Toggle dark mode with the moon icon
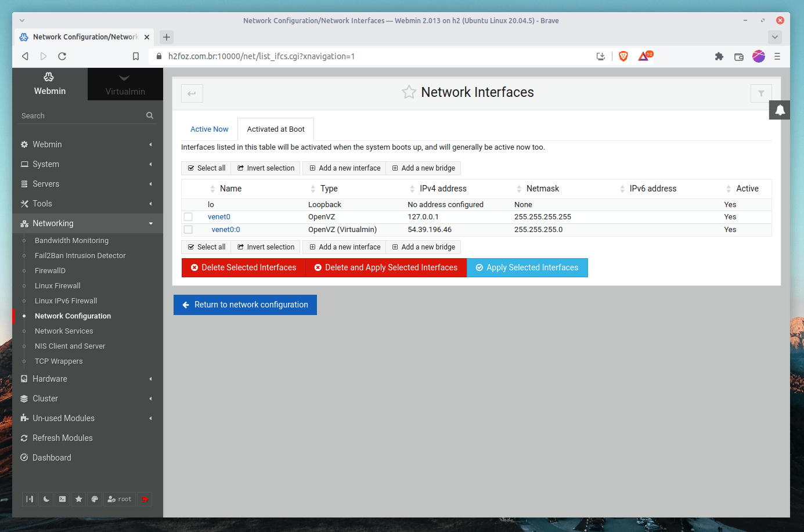The width and height of the screenshot is (804, 532). (46, 499)
